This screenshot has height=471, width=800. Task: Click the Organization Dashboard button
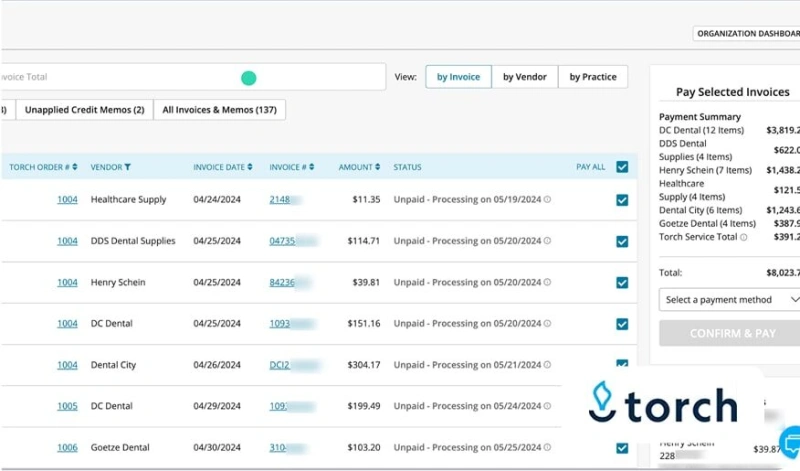coord(746,33)
